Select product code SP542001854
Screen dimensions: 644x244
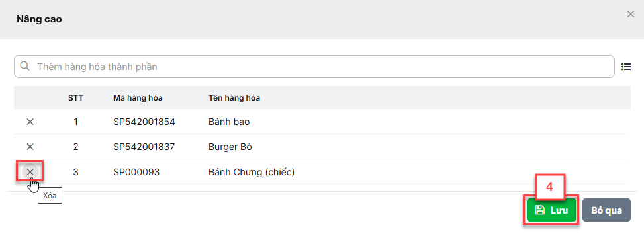point(144,122)
